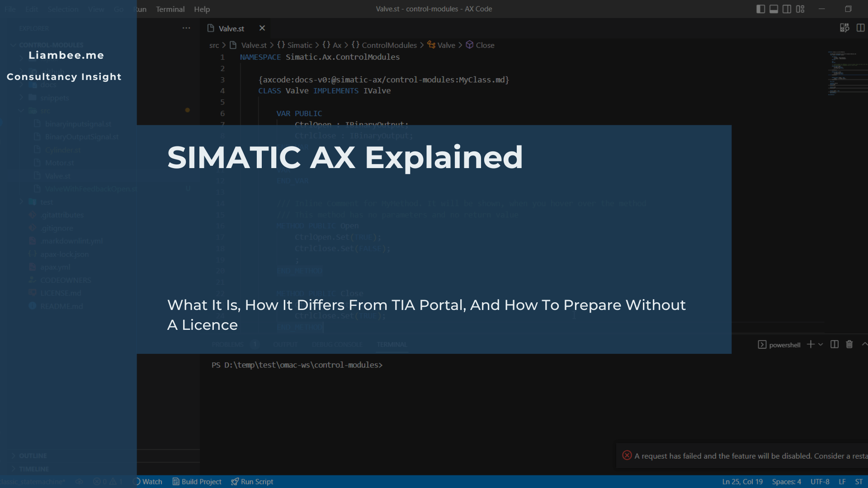
Task: Click split editor right icon
Action: point(860,28)
